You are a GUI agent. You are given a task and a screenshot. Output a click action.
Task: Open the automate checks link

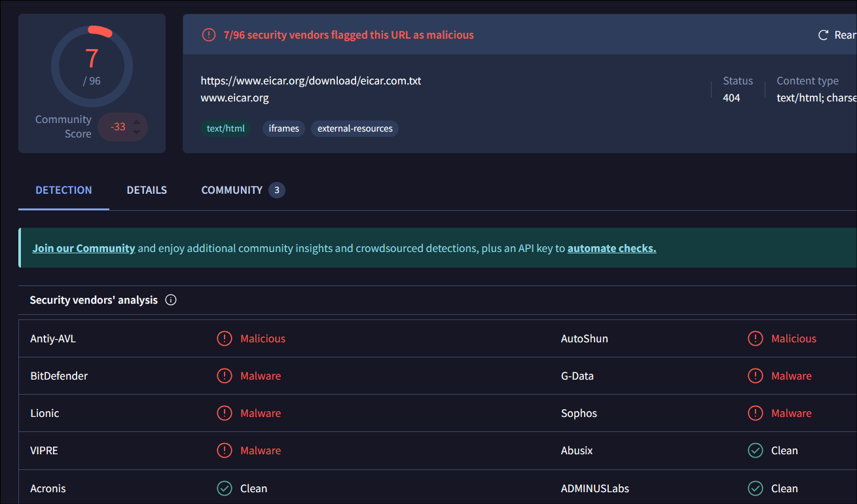pyautogui.click(x=611, y=249)
